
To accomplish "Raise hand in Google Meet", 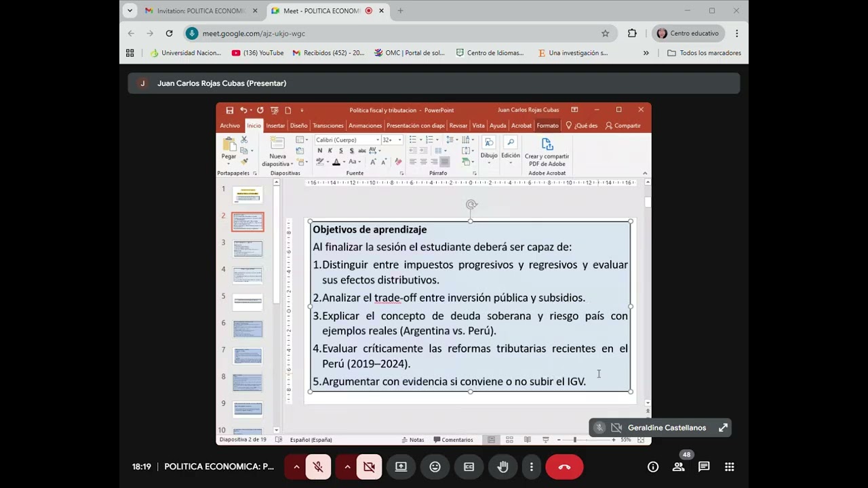I will (x=502, y=467).
